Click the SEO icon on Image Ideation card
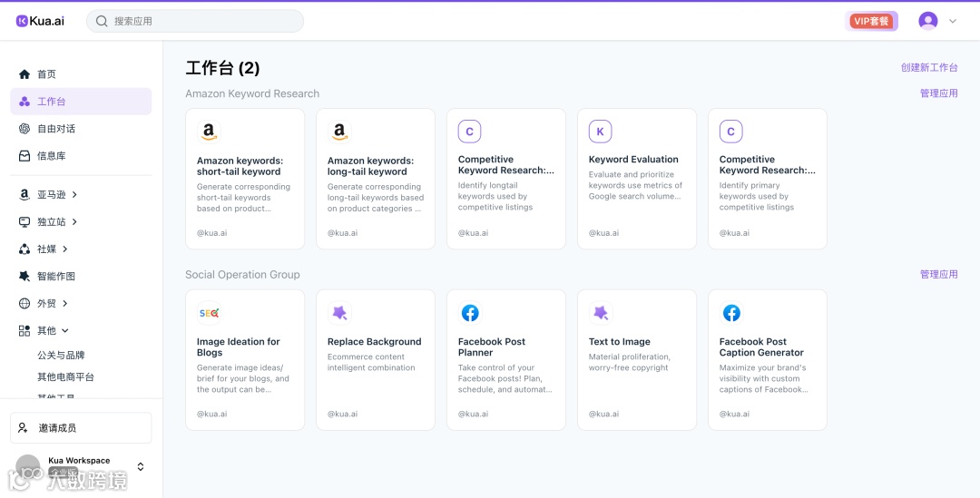Viewport: 980px width, 498px height. (x=209, y=314)
